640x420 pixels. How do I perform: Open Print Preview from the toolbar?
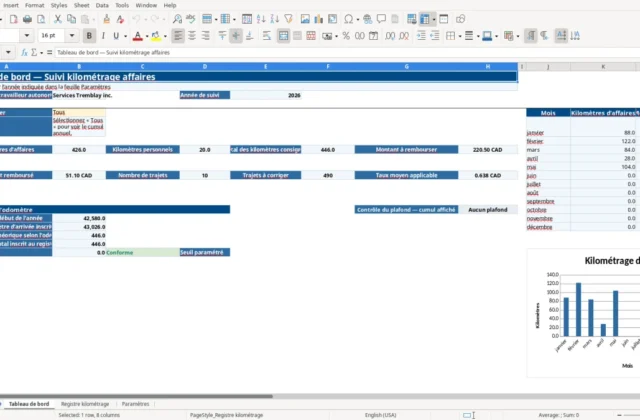[41, 19]
